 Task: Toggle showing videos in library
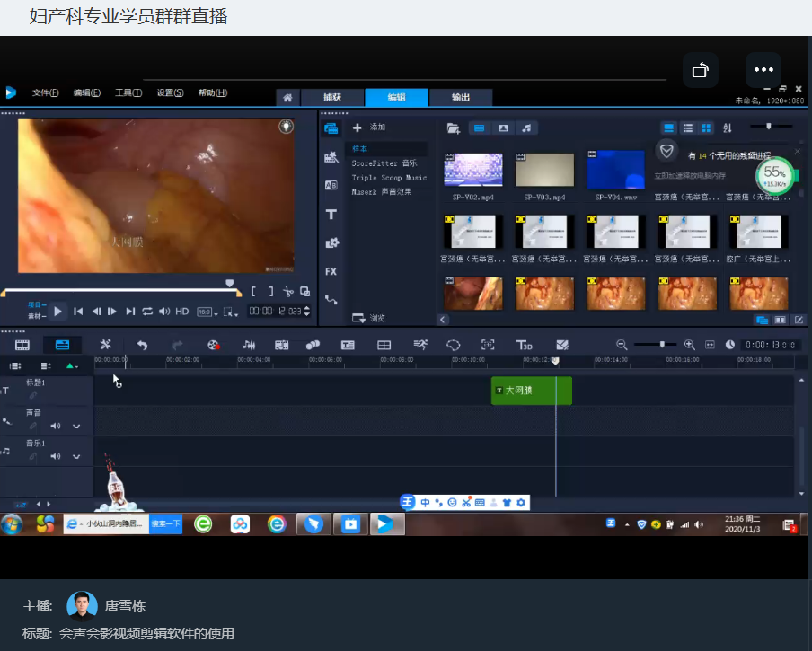tap(479, 128)
